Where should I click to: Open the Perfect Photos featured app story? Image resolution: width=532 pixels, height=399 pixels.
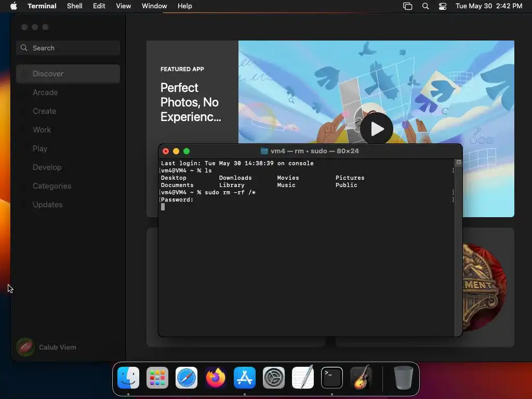(x=191, y=102)
